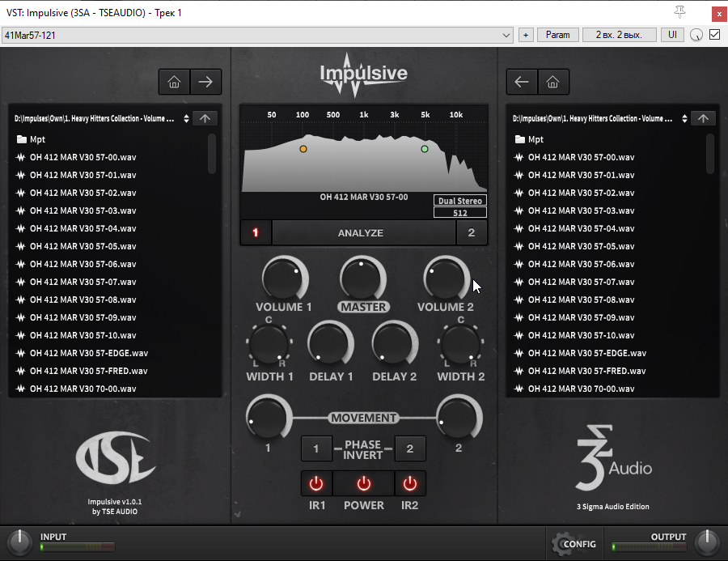
Task: Click the INPUT gain knob
Action: (x=19, y=542)
